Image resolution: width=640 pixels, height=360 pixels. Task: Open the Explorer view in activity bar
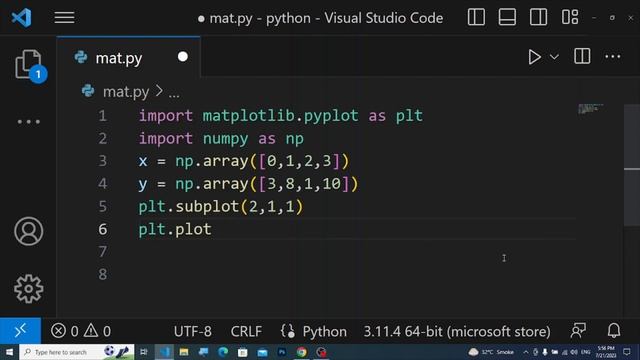(x=29, y=65)
